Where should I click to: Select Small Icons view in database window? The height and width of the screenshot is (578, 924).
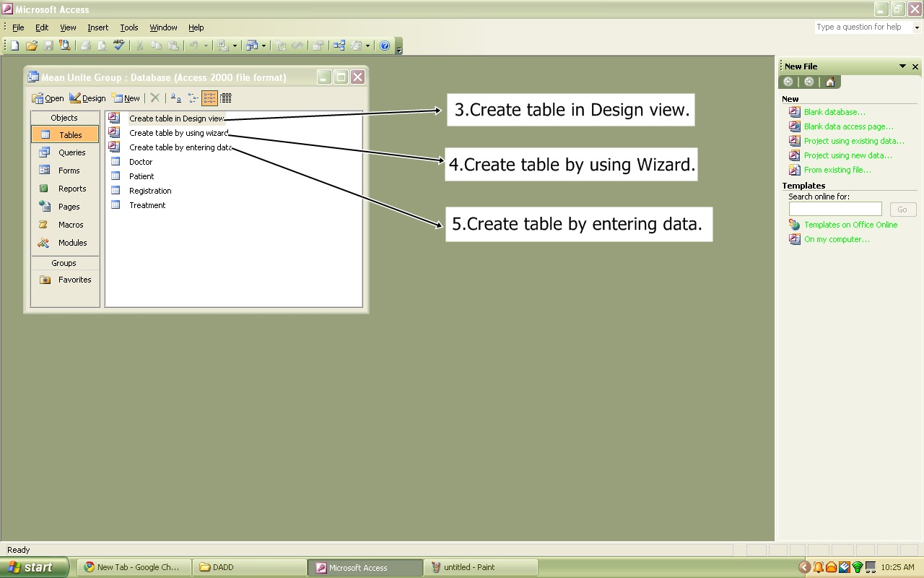[x=193, y=98]
